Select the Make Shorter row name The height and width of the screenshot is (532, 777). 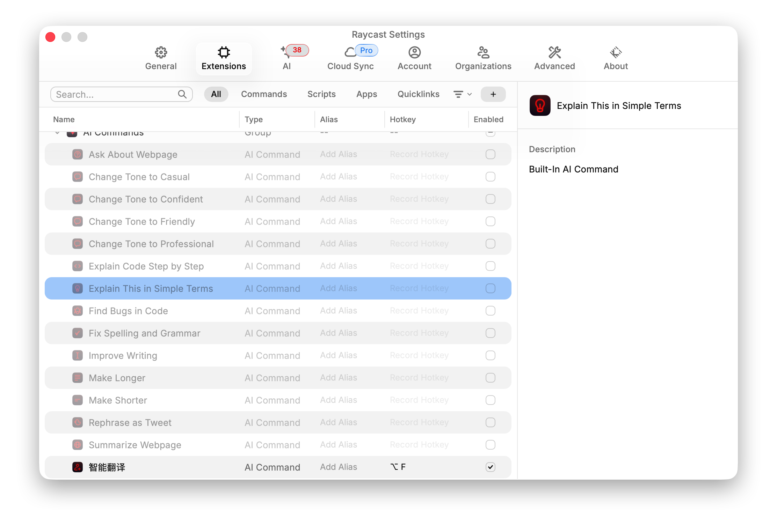118,400
